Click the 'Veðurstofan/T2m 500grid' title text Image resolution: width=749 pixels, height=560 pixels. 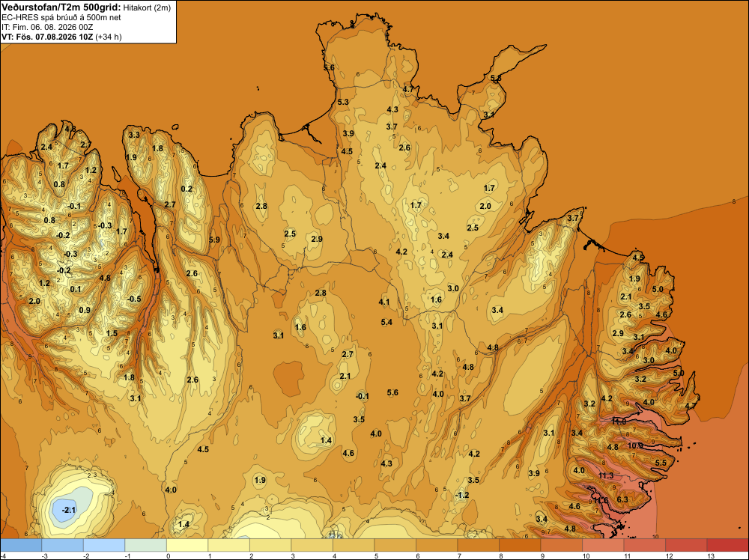point(61,7)
